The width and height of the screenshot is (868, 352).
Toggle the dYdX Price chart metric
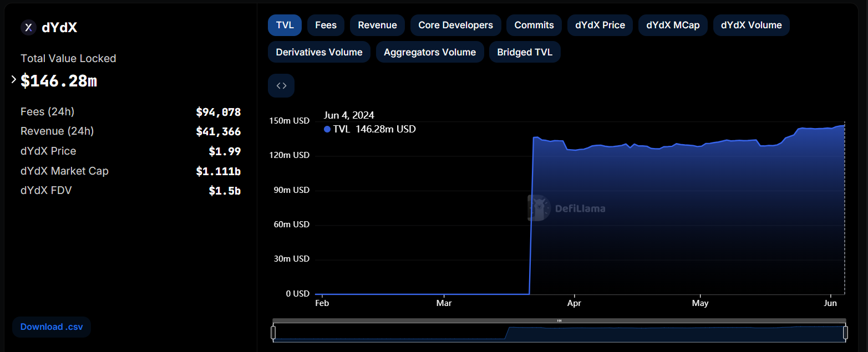600,25
